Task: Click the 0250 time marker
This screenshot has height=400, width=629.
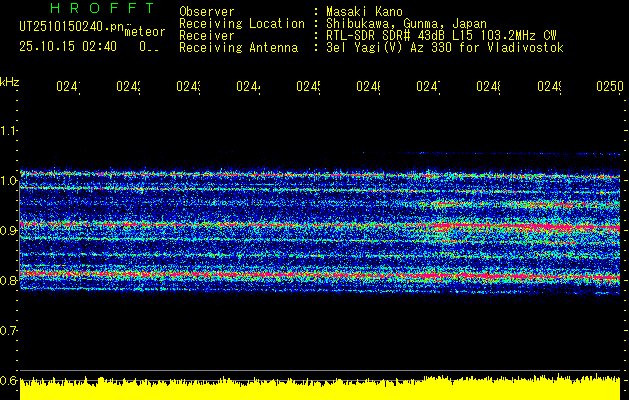Action: tap(608, 87)
